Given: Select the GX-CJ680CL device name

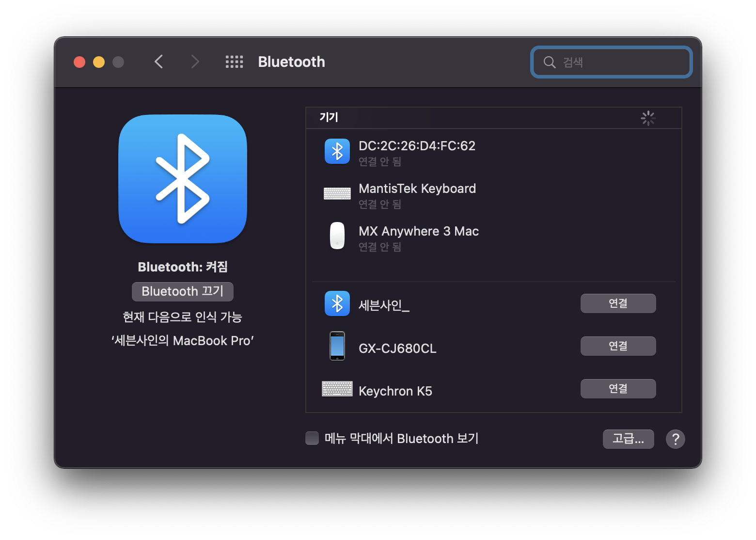Looking at the screenshot, I should click(x=397, y=349).
